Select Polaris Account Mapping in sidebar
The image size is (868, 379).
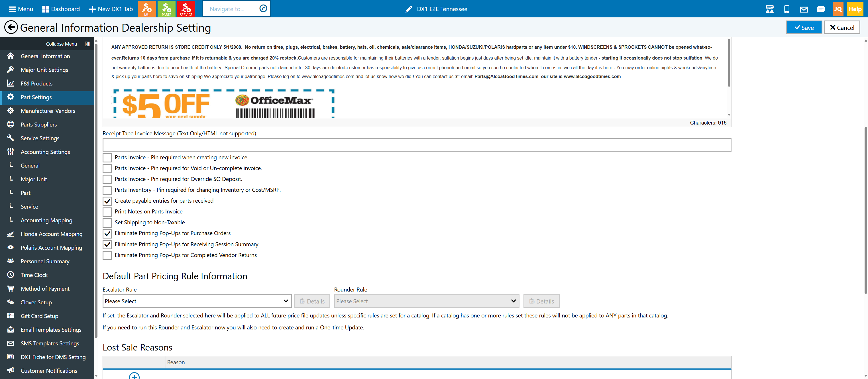51,248
